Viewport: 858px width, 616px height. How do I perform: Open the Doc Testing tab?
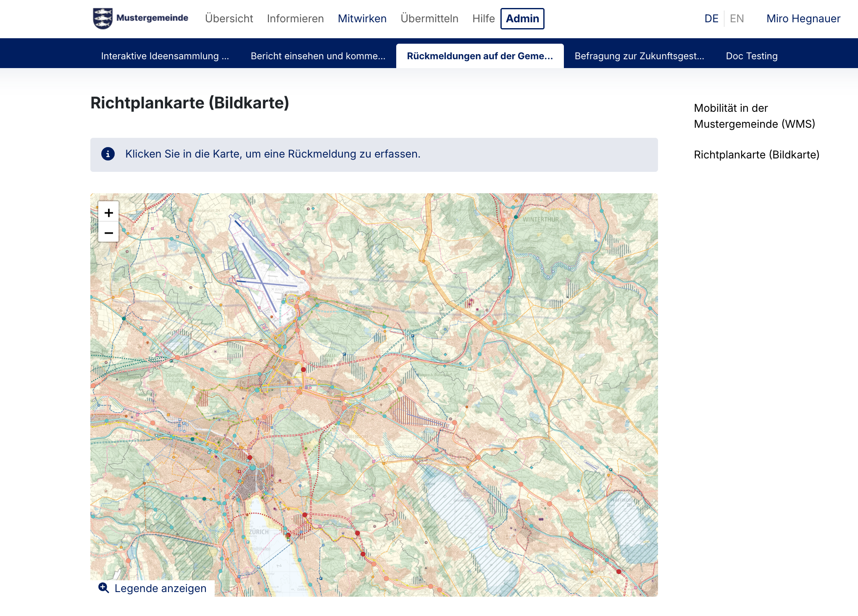[x=751, y=56]
